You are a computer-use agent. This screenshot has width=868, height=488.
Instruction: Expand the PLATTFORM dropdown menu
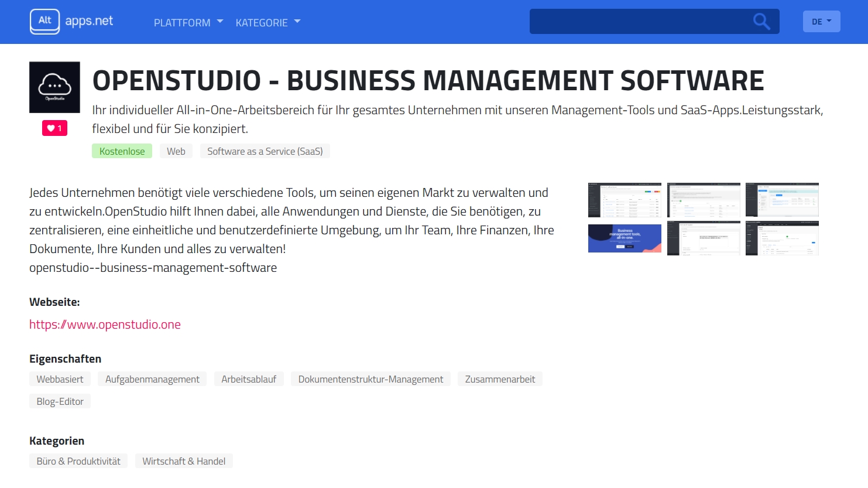point(188,22)
